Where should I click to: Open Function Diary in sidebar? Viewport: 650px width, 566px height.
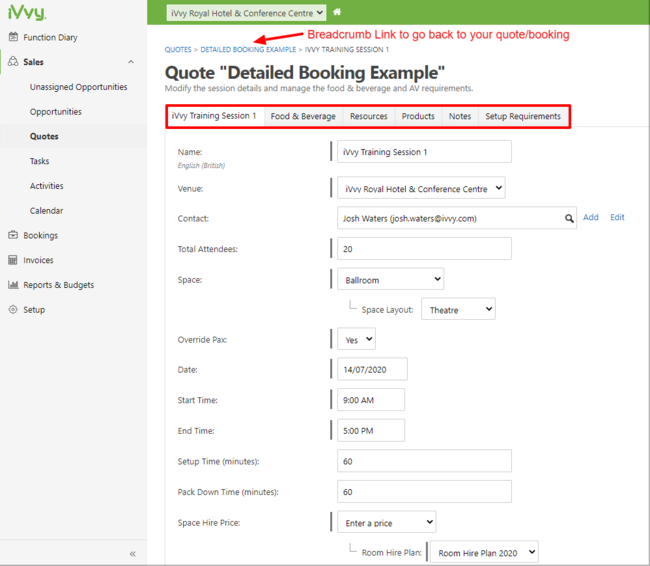point(50,37)
